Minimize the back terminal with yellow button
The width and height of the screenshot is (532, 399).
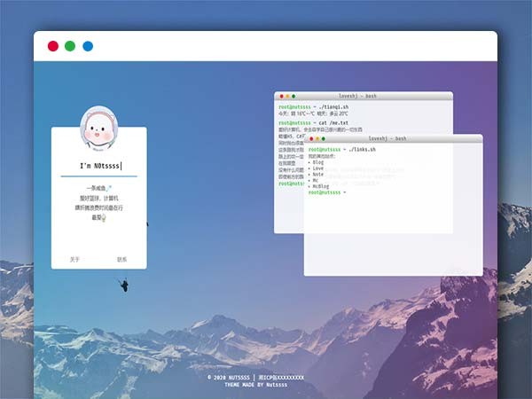(286, 96)
